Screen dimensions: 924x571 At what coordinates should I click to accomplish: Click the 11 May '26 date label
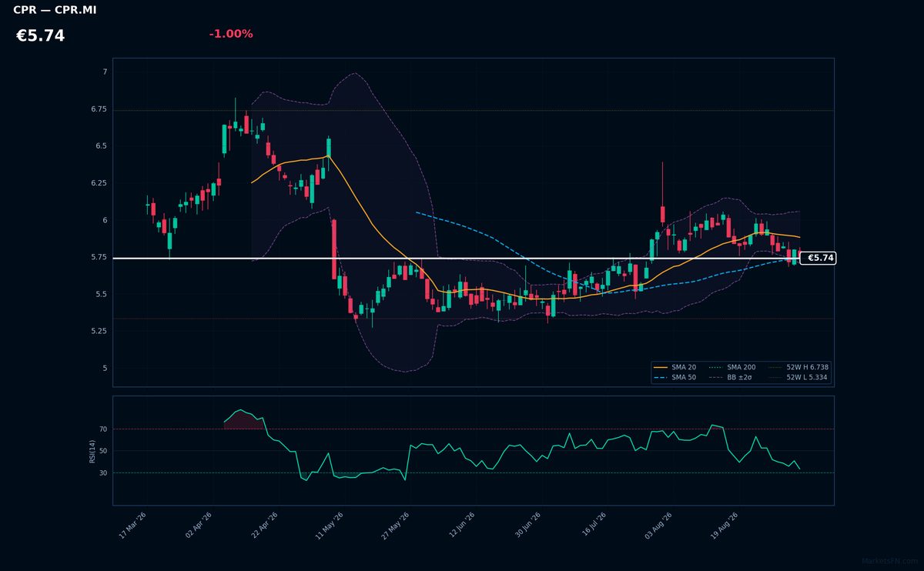coord(330,526)
